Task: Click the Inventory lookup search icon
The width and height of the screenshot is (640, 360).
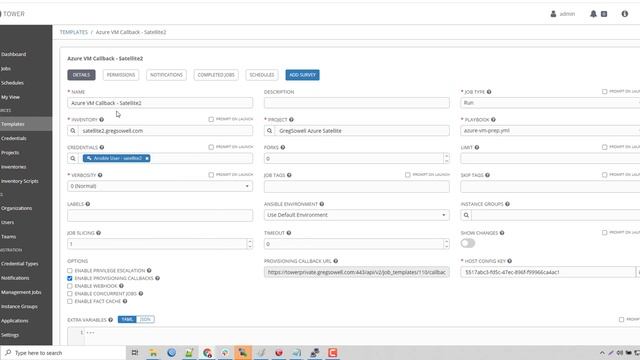Action: click(73, 131)
